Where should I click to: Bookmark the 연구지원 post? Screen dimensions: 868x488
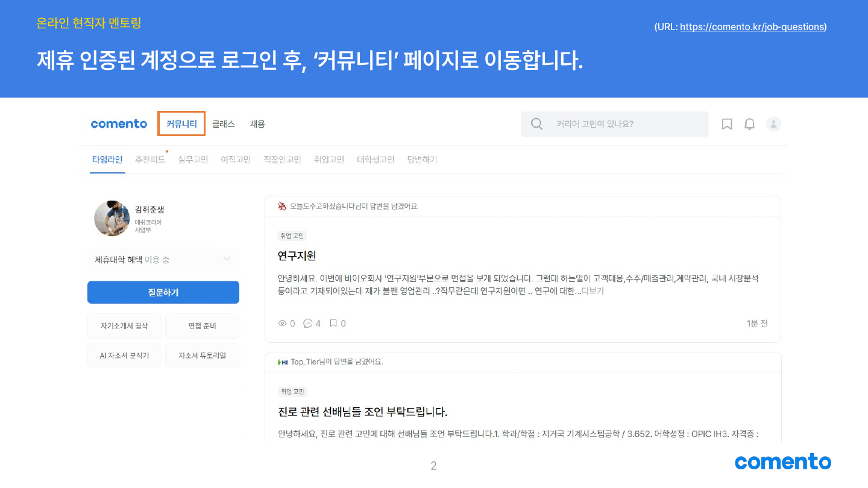pos(333,324)
